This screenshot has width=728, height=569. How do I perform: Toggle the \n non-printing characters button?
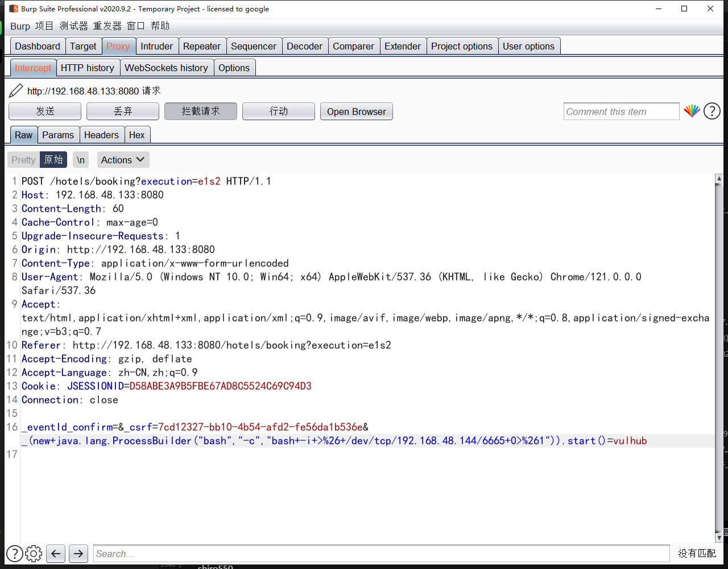pos(81,160)
